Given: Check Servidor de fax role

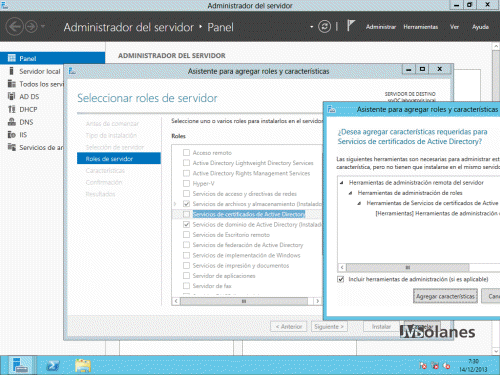Looking at the screenshot, I should 186,286.
